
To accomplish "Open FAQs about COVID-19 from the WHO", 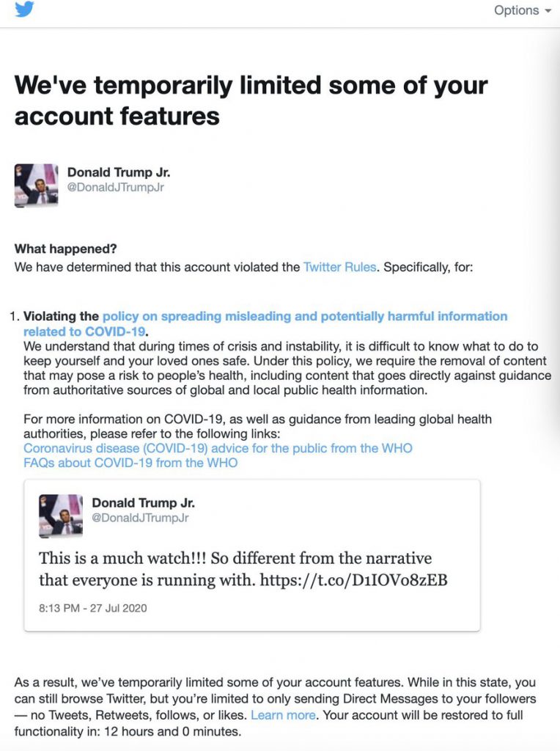I will click(x=130, y=463).
